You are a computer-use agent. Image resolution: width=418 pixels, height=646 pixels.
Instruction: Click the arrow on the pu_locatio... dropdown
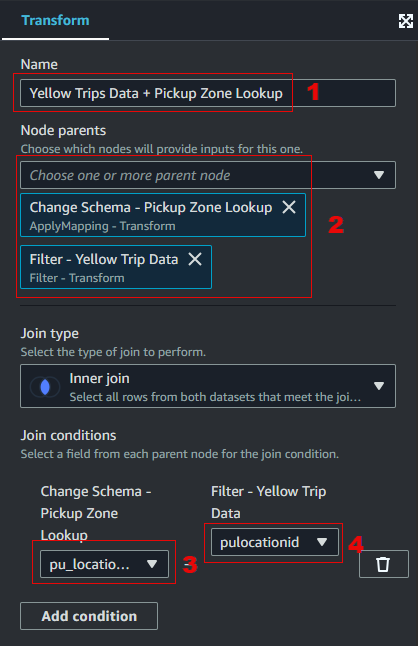pos(152,564)
